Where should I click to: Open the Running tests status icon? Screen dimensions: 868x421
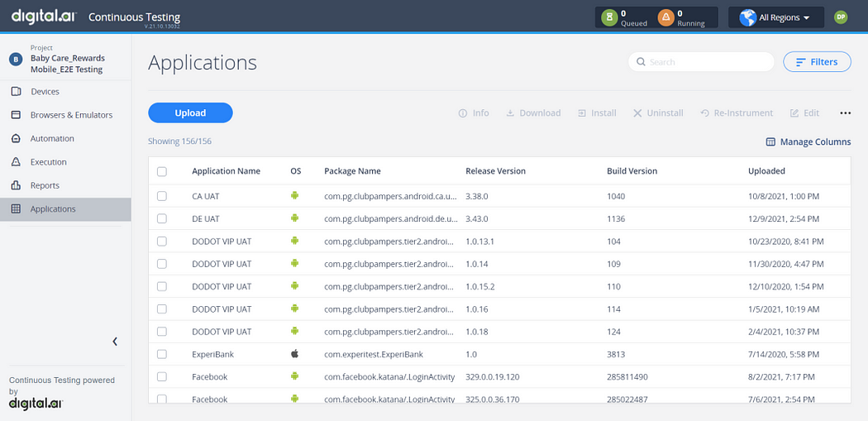tap(666, 17)
